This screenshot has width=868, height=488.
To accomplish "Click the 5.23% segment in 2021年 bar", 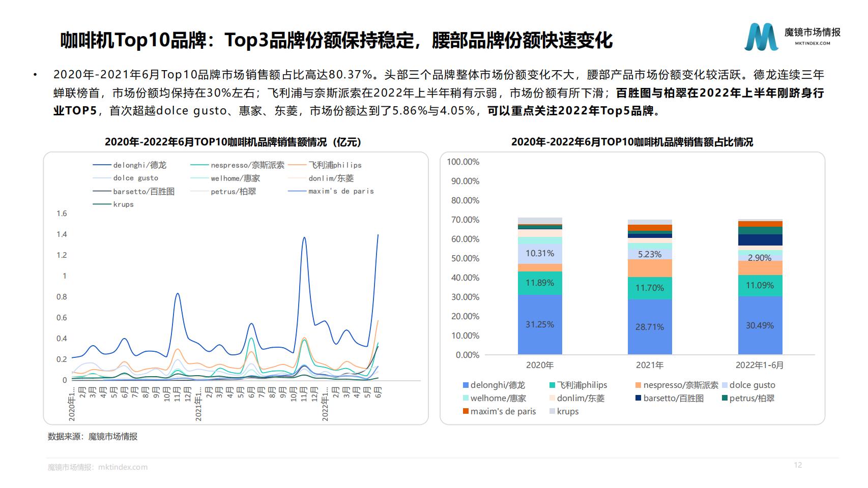I will [x=650, y=254].
